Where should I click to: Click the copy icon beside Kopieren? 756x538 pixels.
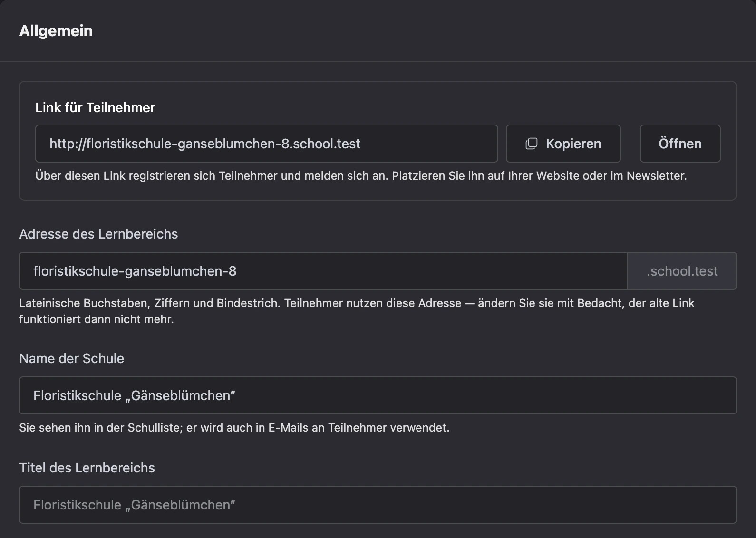(x=531, y=144)
